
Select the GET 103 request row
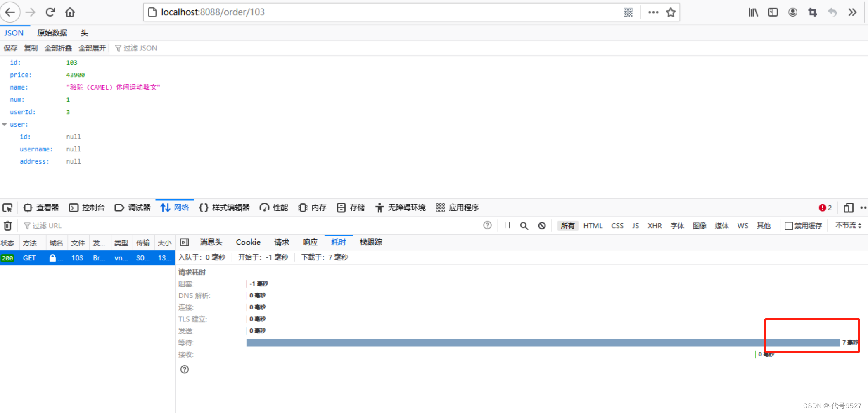point(88,258)
